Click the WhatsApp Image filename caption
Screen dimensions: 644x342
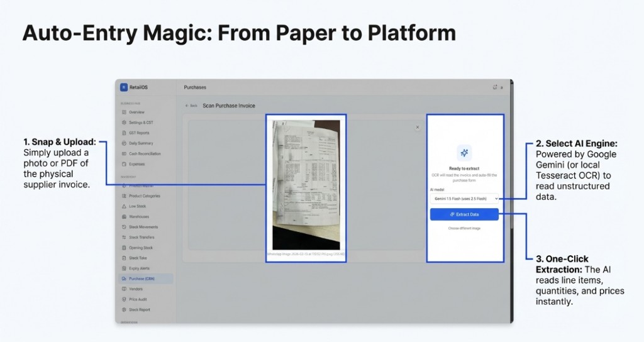[x=306, y=254]
